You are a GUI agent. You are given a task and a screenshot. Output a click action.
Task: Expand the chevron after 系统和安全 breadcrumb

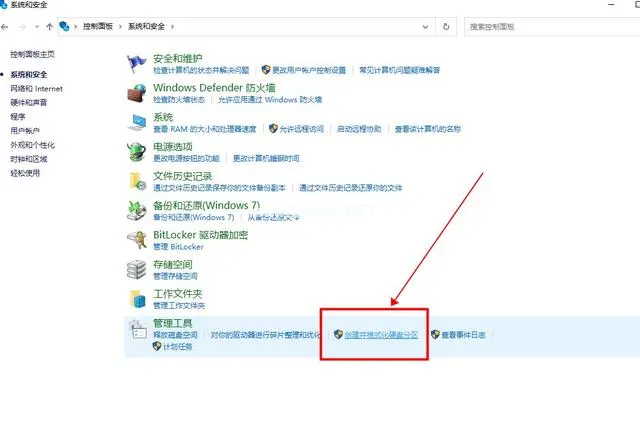(170, 27)
